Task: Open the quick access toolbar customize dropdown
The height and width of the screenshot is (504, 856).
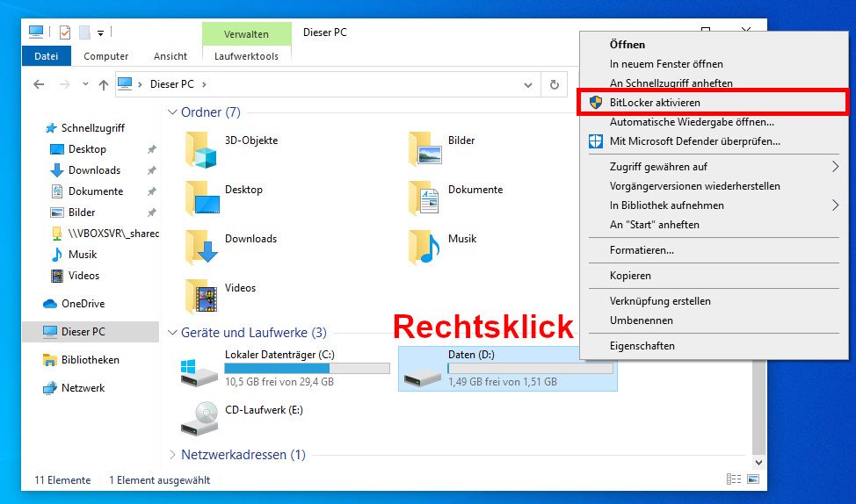Action: pos(100,33)
